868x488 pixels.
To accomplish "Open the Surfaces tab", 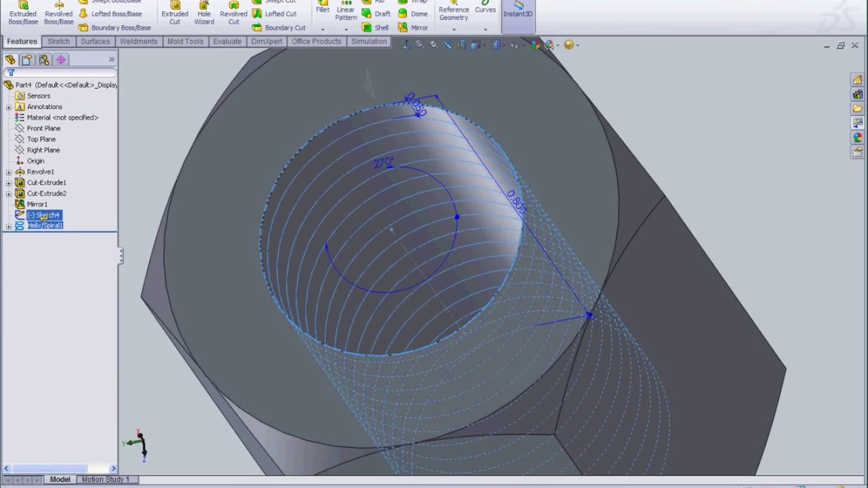I will [x=95, y=41].
